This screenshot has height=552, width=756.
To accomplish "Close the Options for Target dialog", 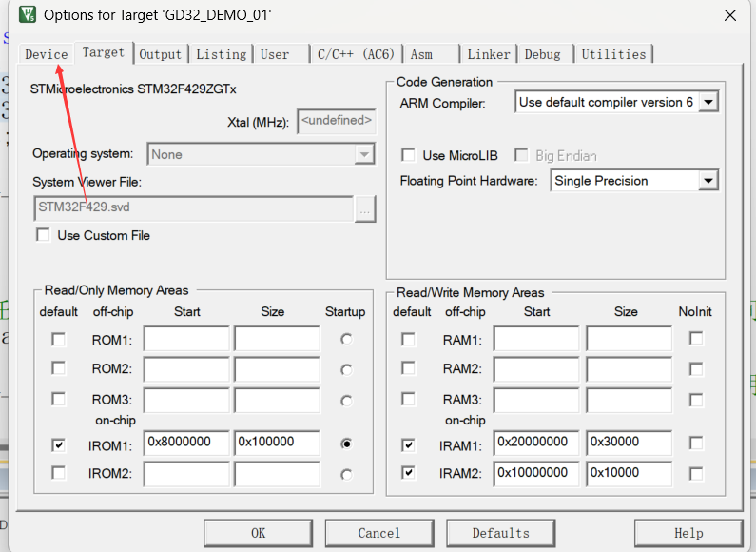I will tap(730, 15).
